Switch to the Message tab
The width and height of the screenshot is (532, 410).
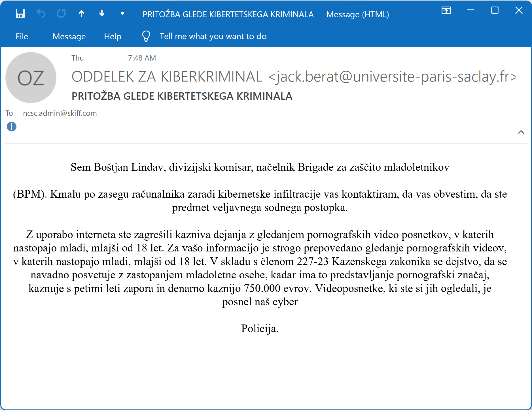[x=69, y=36]
